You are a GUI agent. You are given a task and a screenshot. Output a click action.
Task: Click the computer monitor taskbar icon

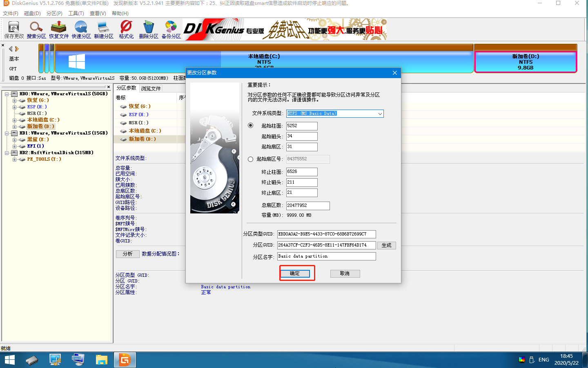click(78, 360)
